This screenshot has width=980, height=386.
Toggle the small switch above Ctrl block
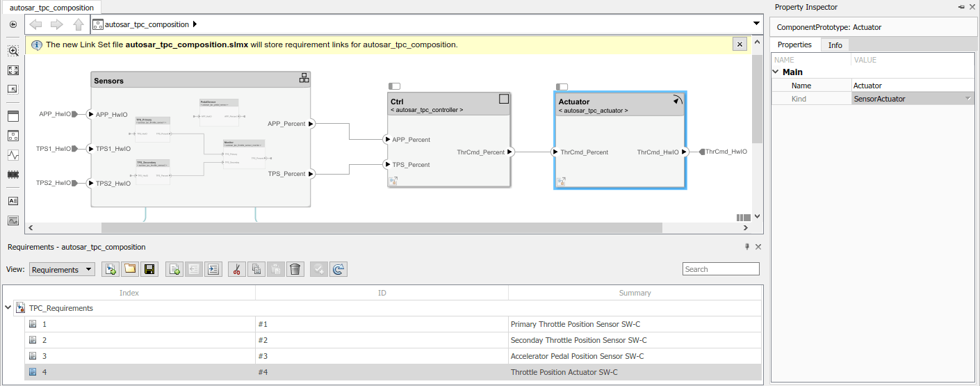point(394,86)
